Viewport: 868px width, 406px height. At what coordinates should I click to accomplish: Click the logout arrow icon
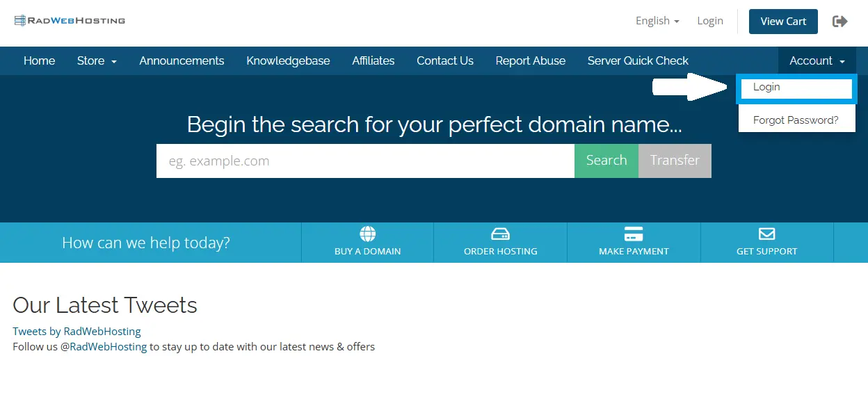(x=840, y=22)
